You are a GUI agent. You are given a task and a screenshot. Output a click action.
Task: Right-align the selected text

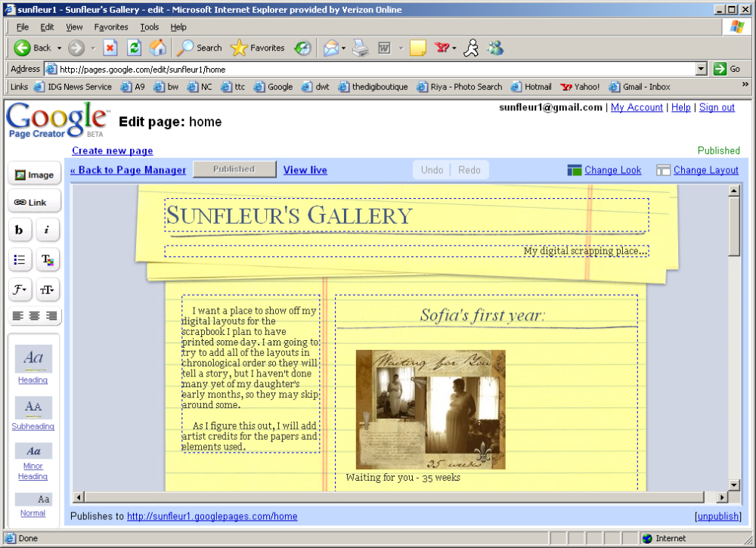[x=51, y=316]
